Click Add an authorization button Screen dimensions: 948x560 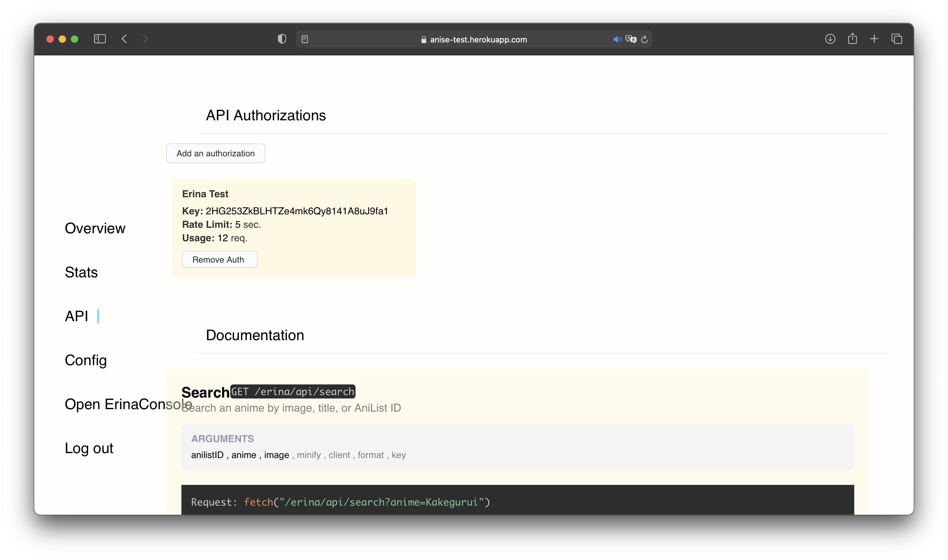[216, 153]
